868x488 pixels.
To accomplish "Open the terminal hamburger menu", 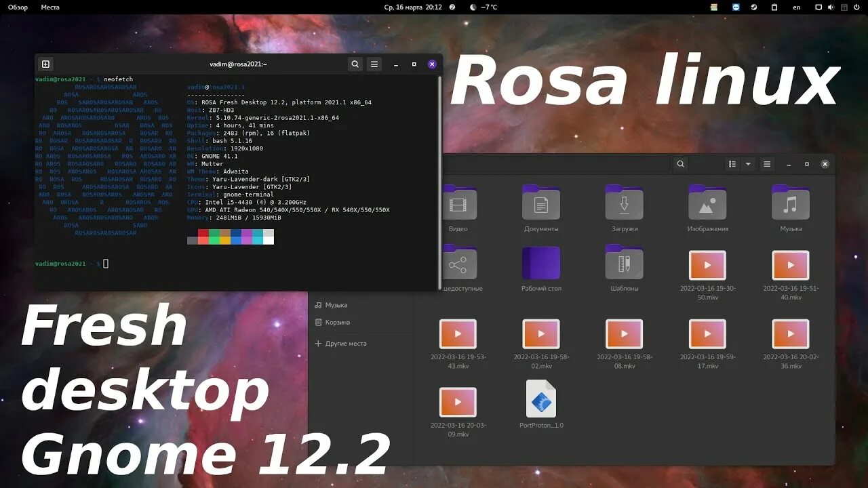I will (x=374, y=64).
